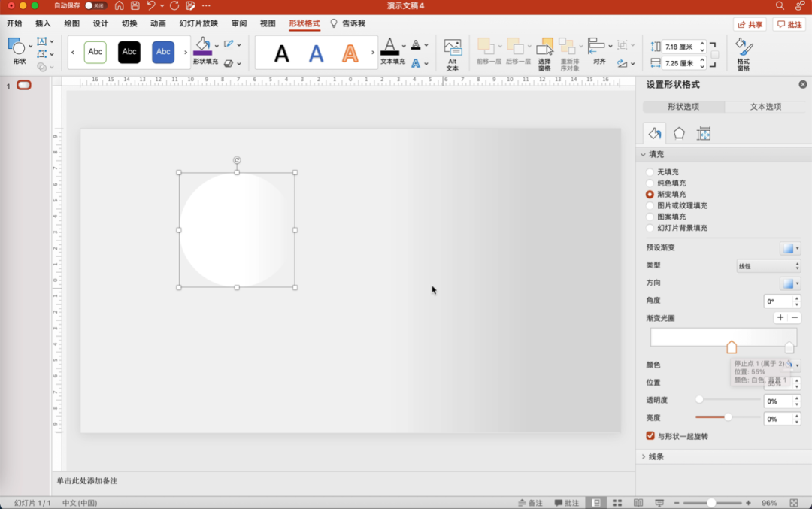This screenshot has width=812, height=509.
Task: Open Text Fill dropdown arrow
Action: (404, 46)
